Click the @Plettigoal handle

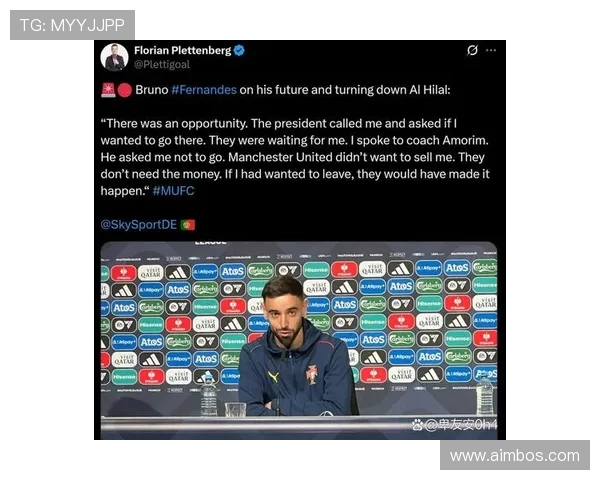click(162, 64)
